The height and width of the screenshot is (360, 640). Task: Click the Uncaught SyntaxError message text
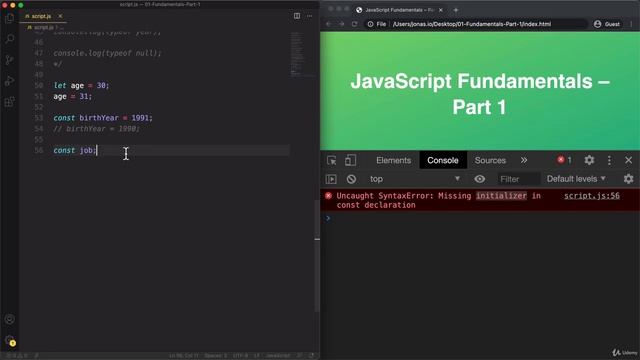(x=438, y=200)
